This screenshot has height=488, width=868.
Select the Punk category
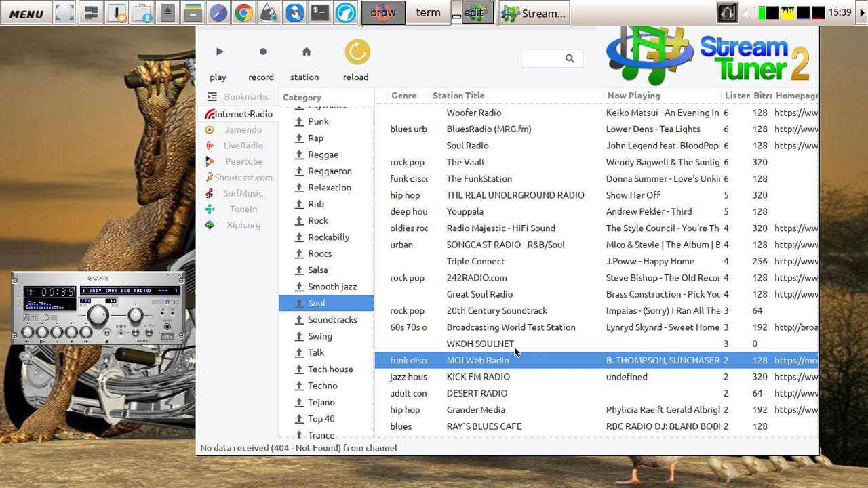coord(326,121)
